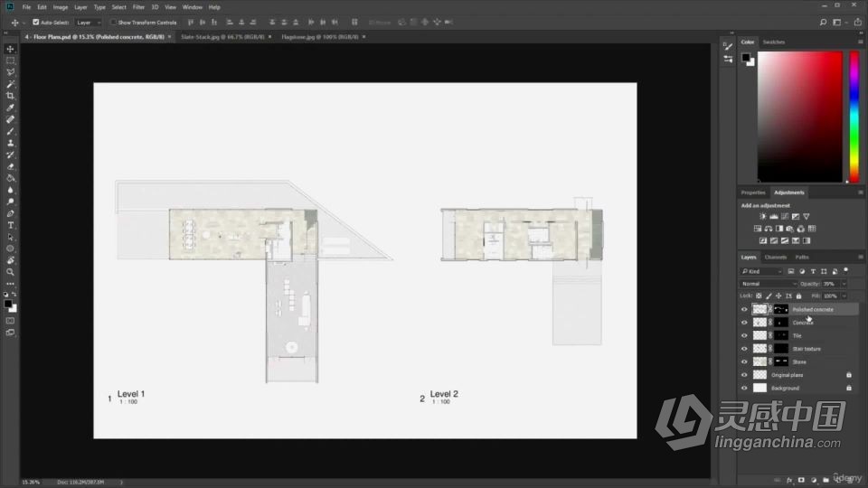Select the Healing Brush tool
868x488 pixels.
[10, 119]
